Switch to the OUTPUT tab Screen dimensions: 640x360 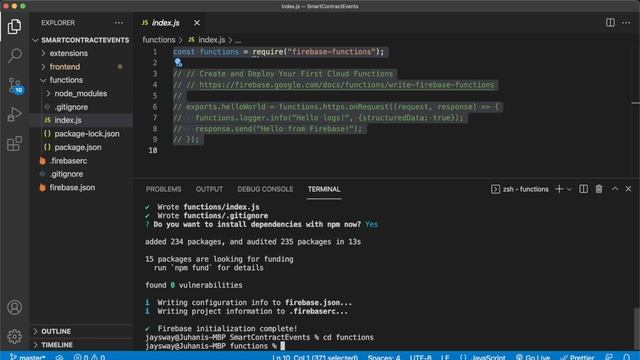point(209,189)
